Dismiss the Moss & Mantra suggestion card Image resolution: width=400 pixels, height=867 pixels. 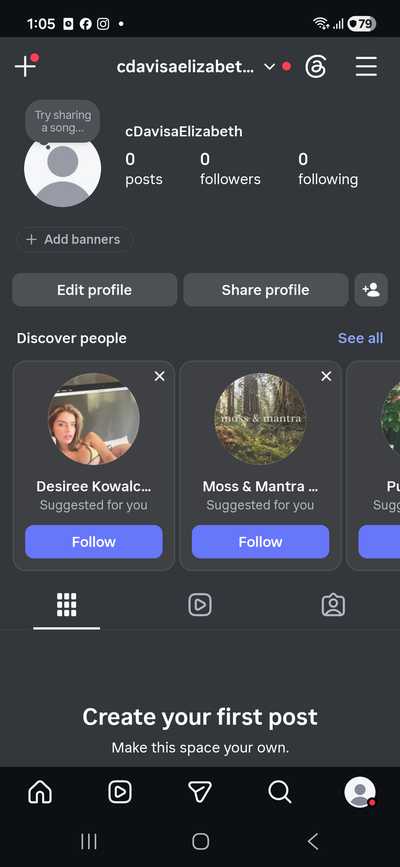326,376
